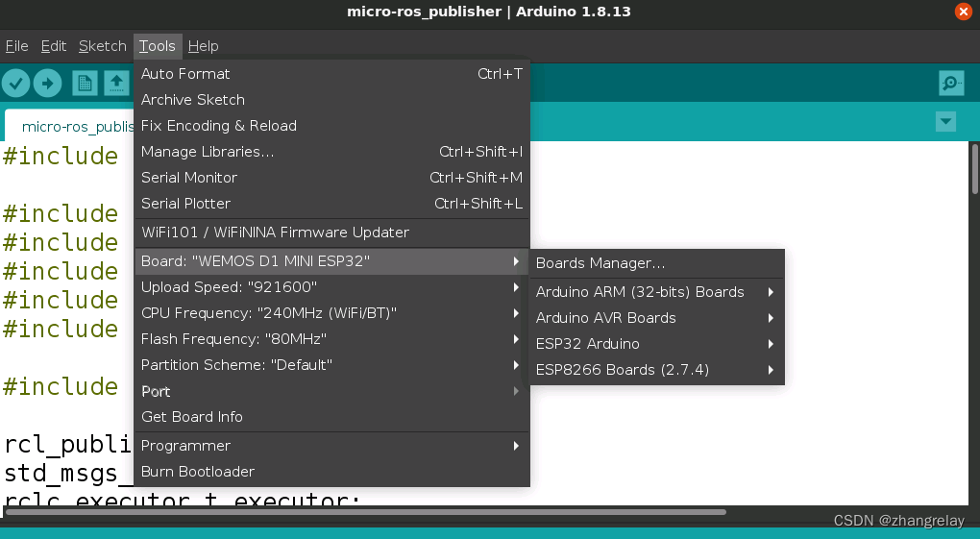Expand CPU Frequency 240MHz submenu

[331, 313]
